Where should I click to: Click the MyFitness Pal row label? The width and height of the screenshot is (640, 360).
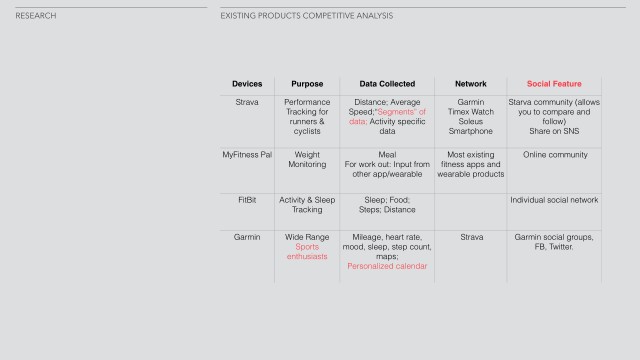tap(247, 155)
